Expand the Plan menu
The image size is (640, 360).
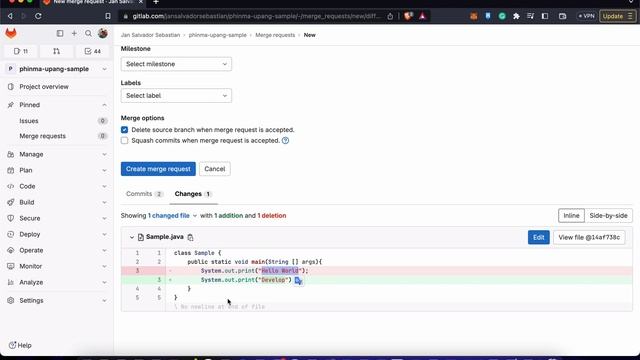coord(57,170)
